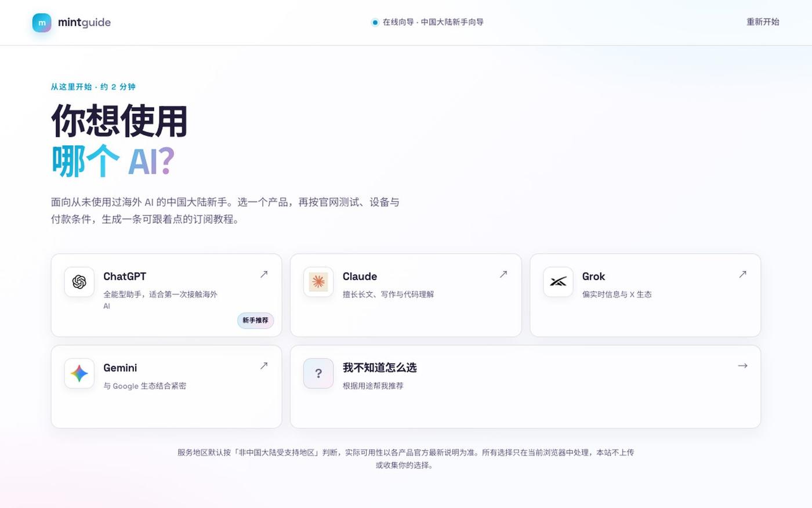This screenshot has width=812, height=508.
Task: Click the 哪个 AI? gradient heading
Action: (x=113, y=161)
